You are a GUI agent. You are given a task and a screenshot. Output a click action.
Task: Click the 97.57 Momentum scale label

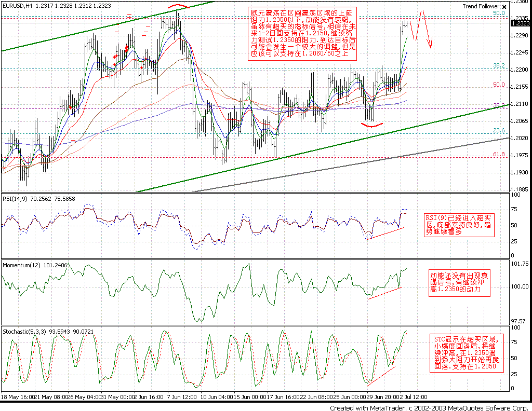[x=518, y=321]
